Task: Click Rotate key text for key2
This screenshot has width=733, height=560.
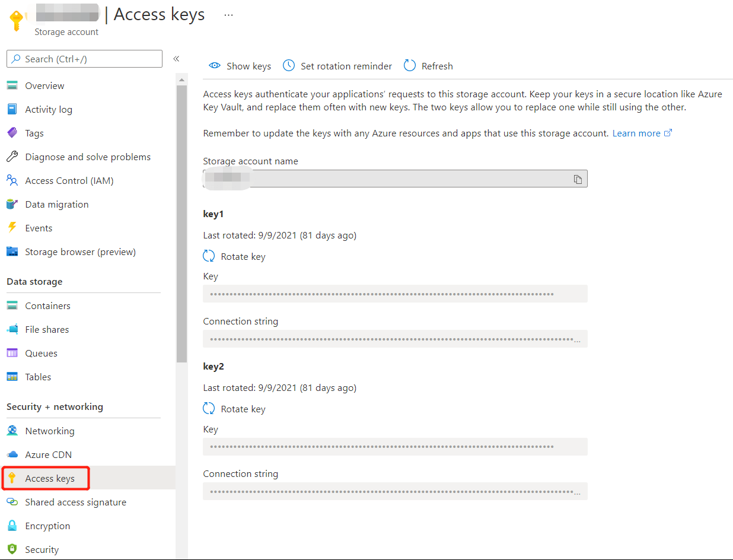Action: point(243,409)
